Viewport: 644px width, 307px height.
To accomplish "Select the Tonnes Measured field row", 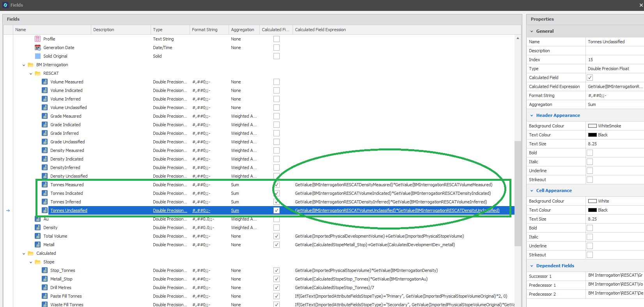I will [x=67, y=185].
